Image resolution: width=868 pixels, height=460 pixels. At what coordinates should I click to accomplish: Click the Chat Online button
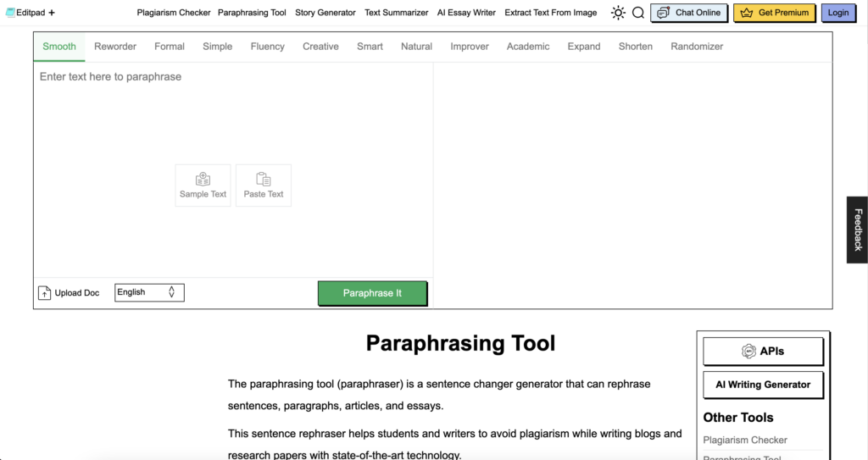coord(689,13)
